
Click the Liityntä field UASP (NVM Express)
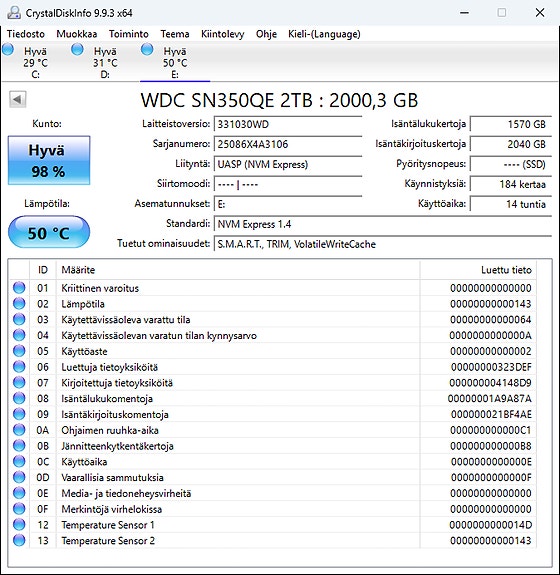click(x=288, y=164)
